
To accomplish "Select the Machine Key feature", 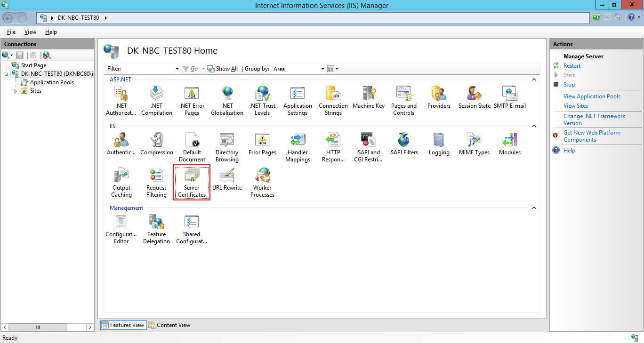I will point(368,96).
